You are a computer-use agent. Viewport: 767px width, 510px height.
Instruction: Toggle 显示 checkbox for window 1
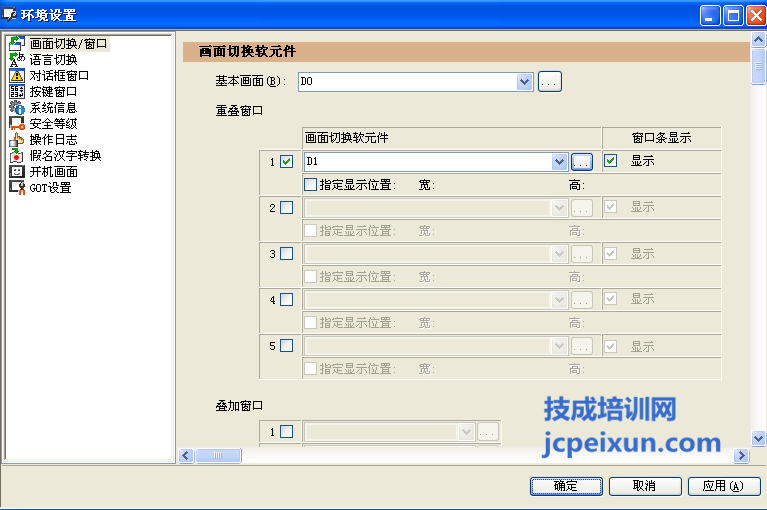coord(611,161)
